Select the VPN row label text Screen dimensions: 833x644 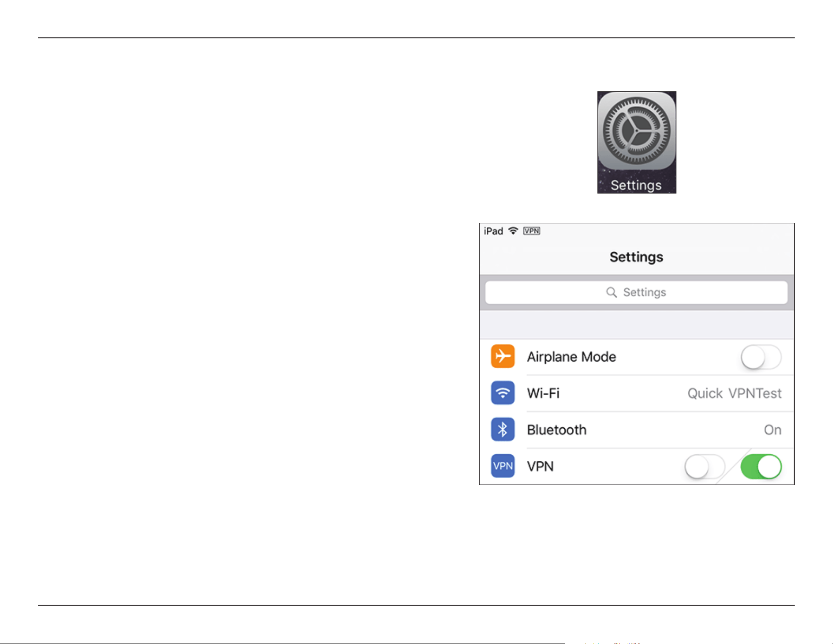point(540,466)
